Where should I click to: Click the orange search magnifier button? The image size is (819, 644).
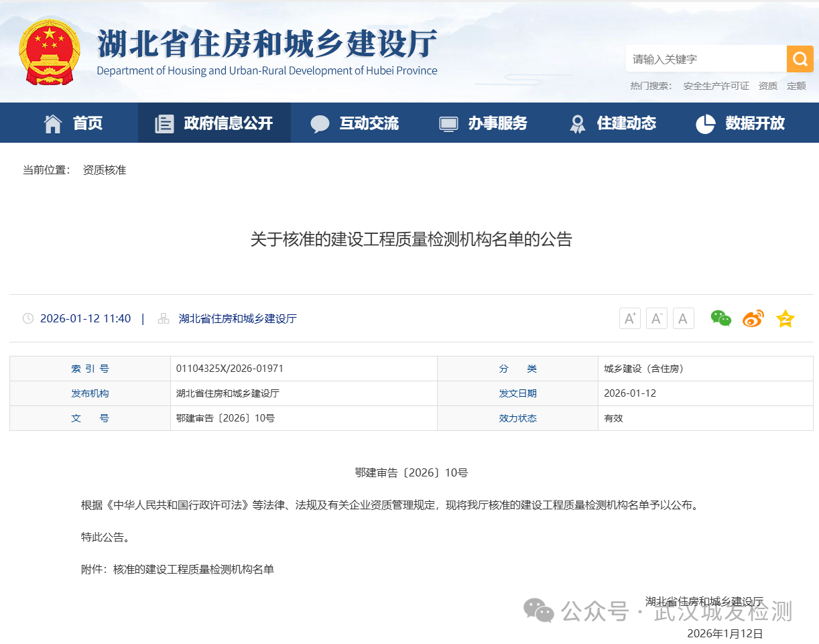tap(800, 59)
